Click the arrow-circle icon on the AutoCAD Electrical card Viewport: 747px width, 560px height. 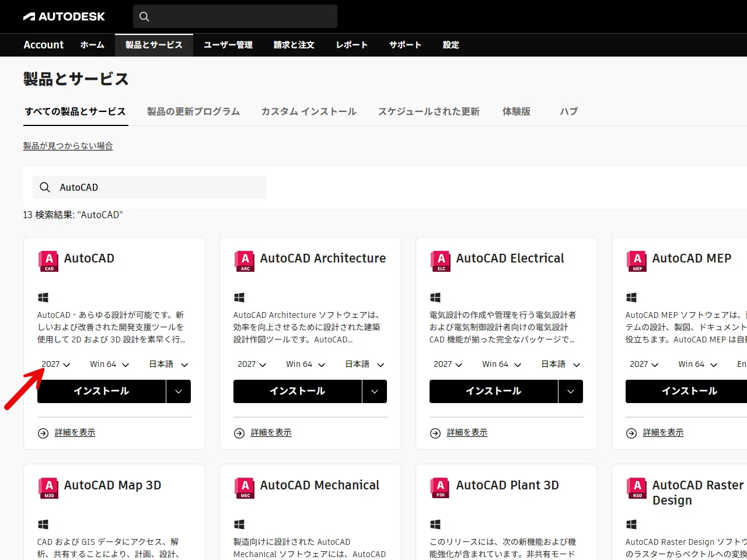pos(435,433)
